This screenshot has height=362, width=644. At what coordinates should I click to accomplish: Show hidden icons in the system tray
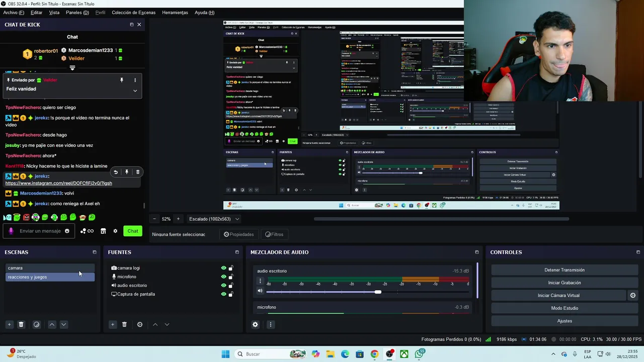point(553,354)
